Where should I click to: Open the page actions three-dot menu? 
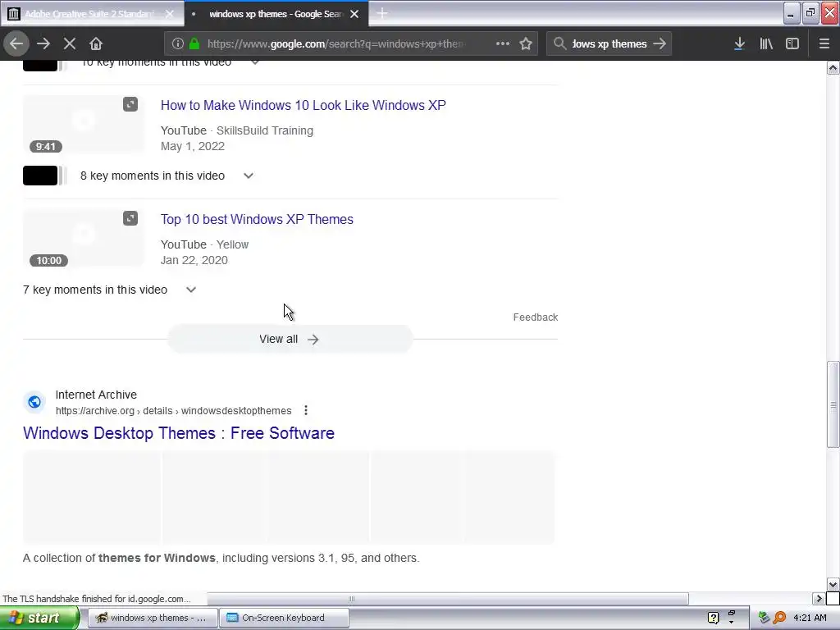(x=503, y=43)
